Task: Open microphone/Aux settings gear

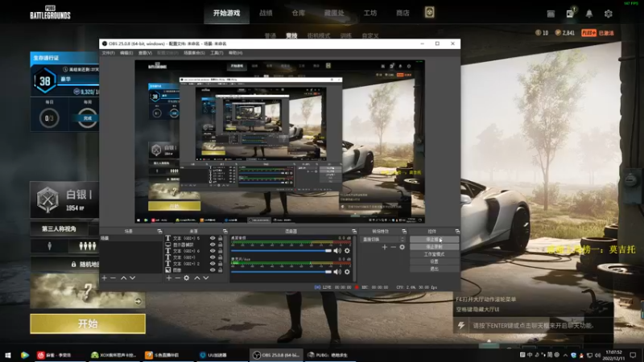Action: (347, 272)
